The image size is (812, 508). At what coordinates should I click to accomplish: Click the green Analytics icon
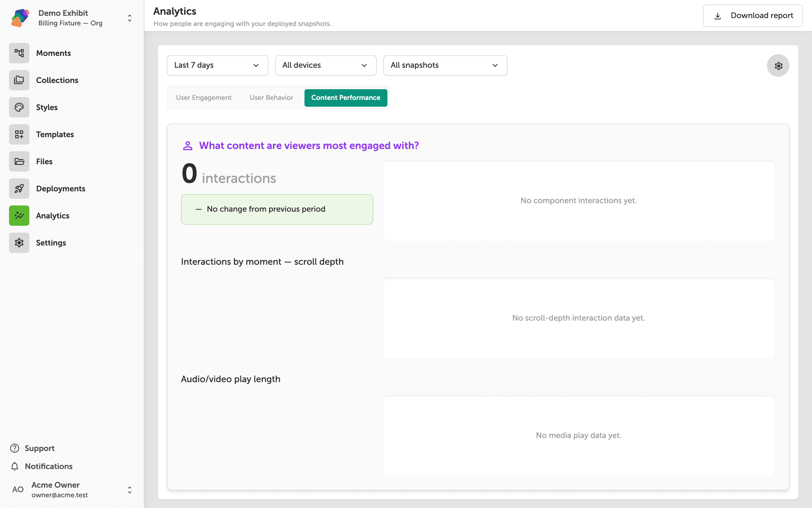pyautogui.click(x=19, y=216)
